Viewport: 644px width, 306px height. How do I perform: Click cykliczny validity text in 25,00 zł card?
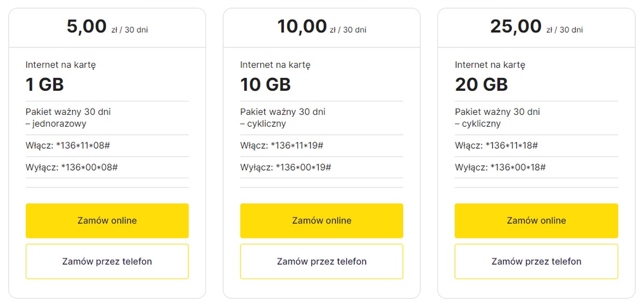(481, 123)
